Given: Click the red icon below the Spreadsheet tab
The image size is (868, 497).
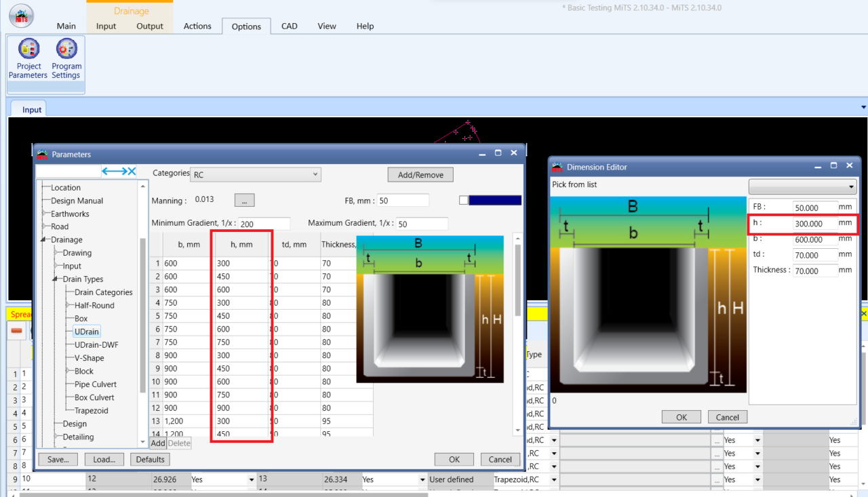Looking at the screenshot, I should (x=16, y=331).
